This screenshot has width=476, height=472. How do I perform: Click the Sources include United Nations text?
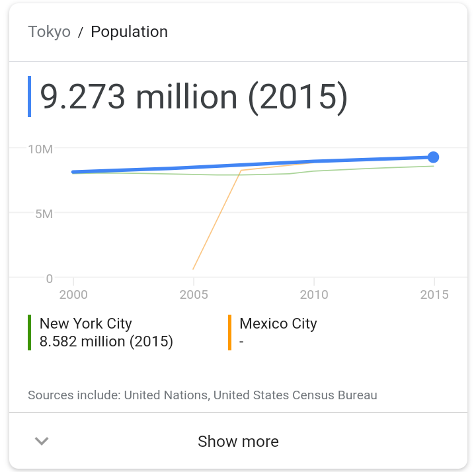click(202, 395)
